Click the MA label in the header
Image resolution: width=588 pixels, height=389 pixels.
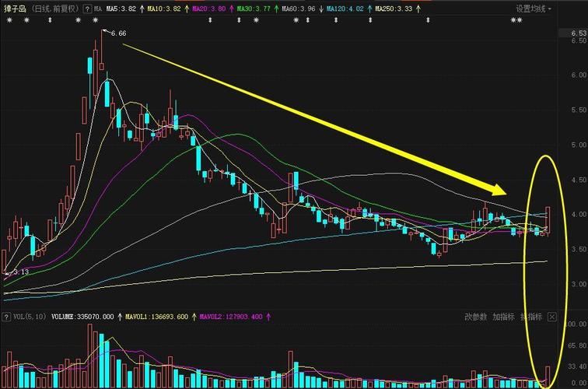point(96,9)
